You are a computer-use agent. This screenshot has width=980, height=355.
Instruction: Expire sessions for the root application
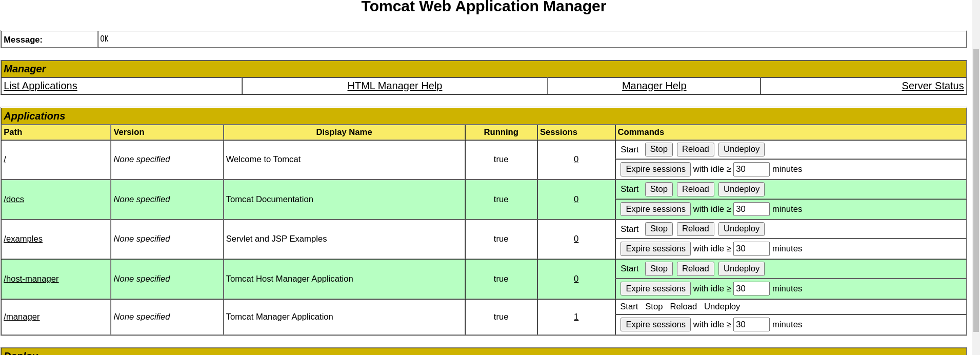[655, 169]
